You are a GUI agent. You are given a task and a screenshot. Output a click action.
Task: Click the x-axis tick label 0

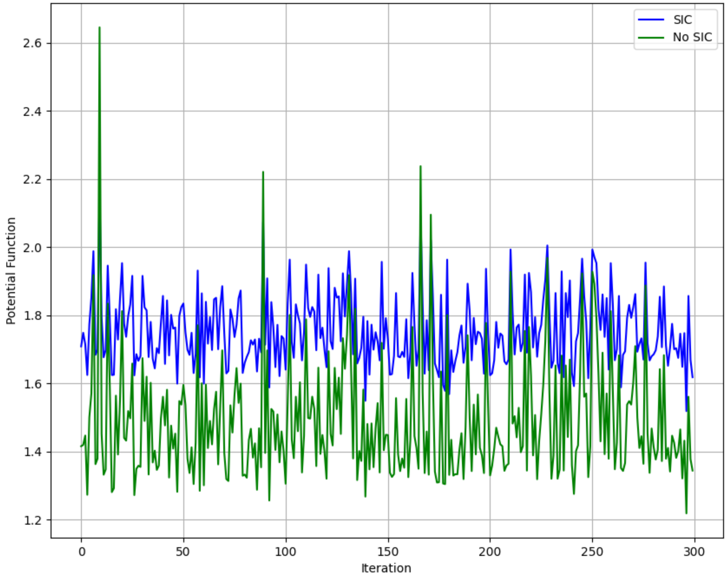click(82, 552)
